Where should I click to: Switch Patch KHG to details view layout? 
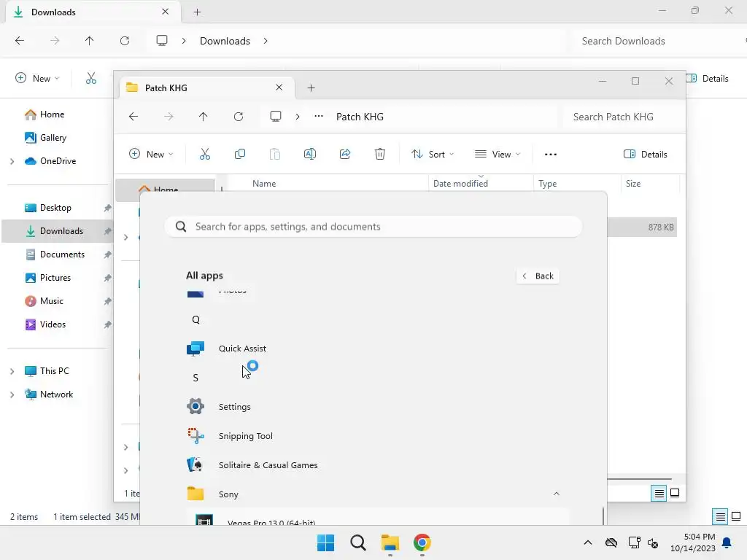tap(659, 494)
